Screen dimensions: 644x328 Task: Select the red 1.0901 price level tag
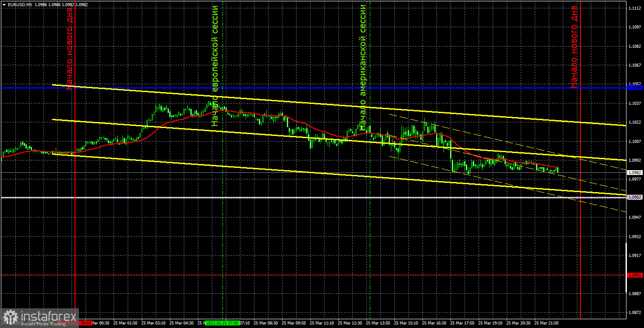point(635,275)
